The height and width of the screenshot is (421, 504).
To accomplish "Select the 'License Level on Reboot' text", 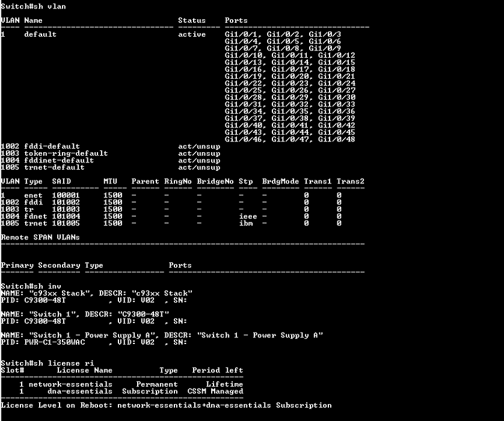I will tap(57, 405).
